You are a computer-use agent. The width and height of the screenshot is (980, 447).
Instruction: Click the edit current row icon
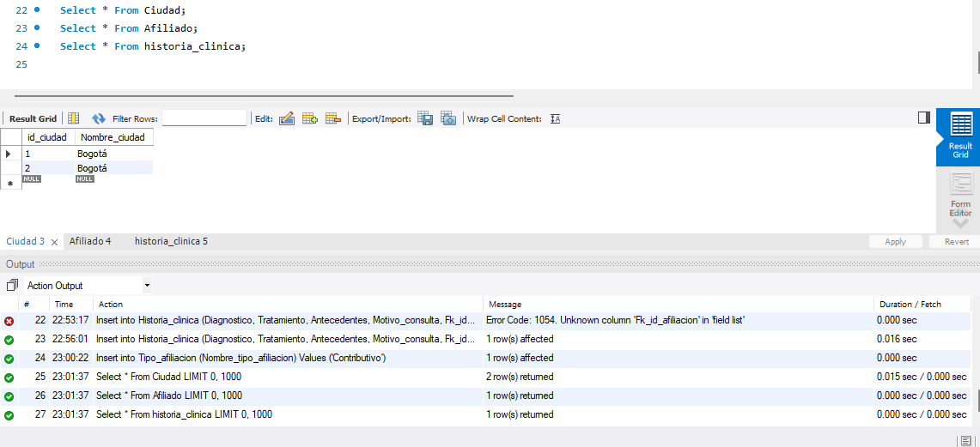point(287,118)
